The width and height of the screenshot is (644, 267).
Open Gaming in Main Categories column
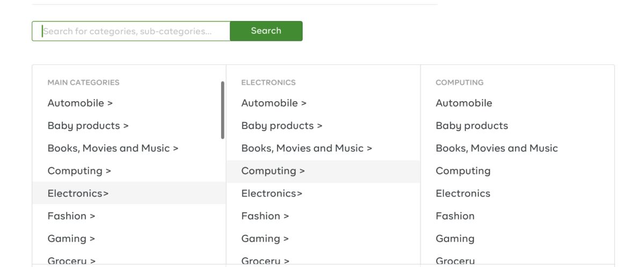tap(71, 239)
